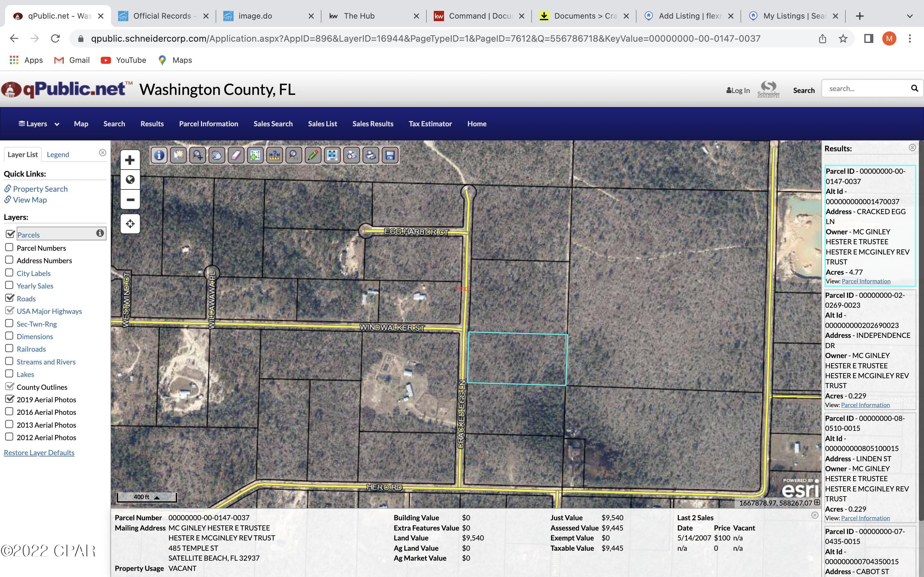
Task: Select the Identify info tool
Action: [159, 155]
